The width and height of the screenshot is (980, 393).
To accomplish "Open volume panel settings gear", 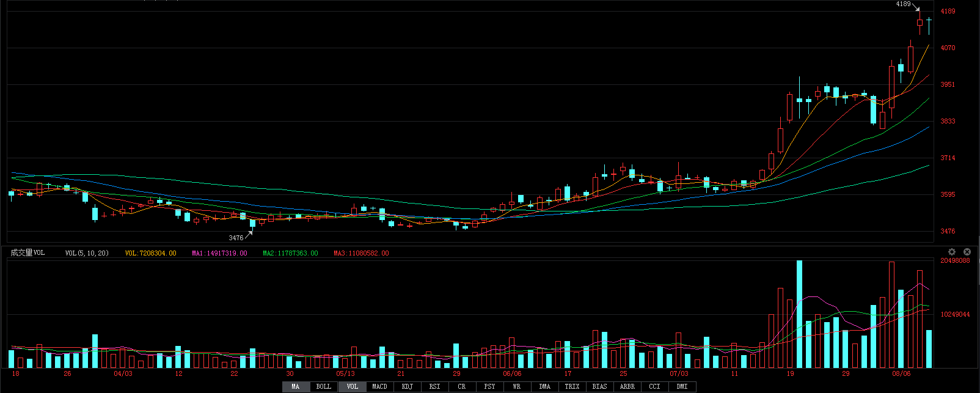I will [x=951, y=252].
